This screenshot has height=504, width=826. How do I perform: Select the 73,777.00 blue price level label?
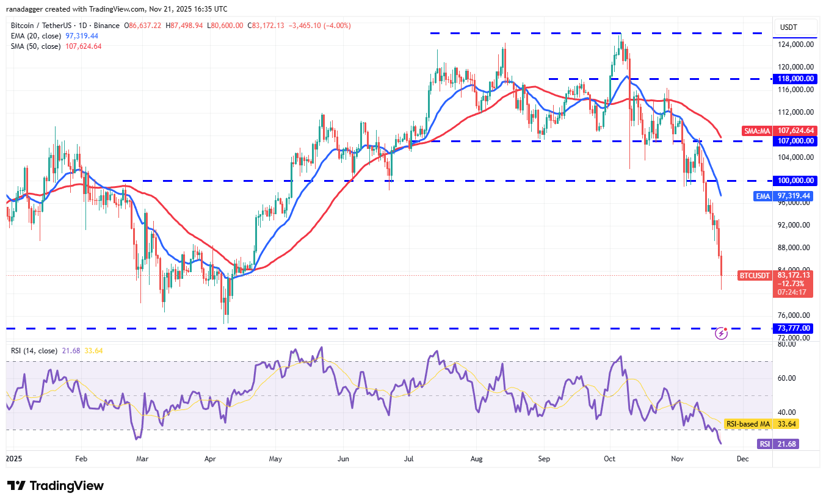click(793, 328)
